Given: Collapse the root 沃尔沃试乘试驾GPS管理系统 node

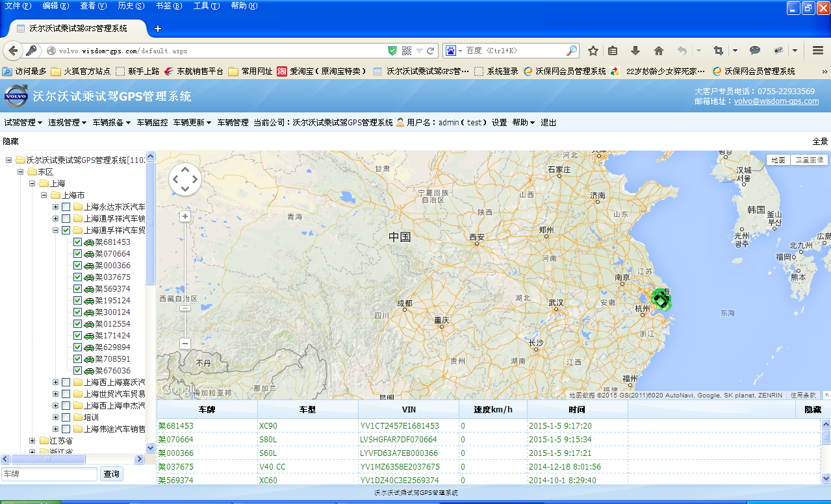Looking at the screenshot, I should point(9,160).
